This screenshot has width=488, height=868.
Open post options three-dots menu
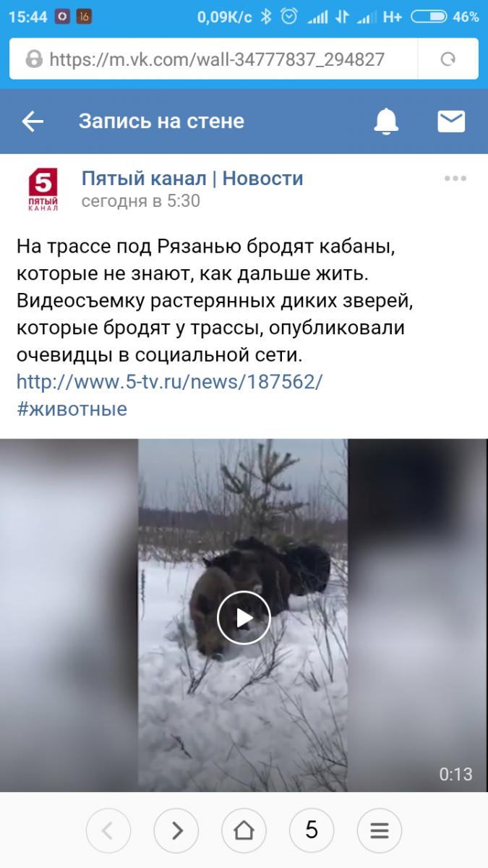point(455,179)
